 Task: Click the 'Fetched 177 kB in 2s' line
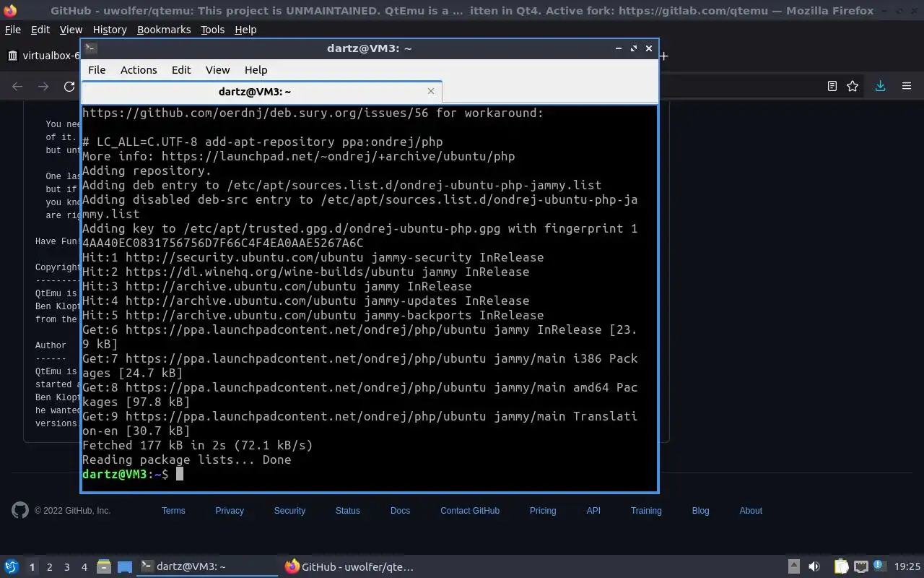198,445
